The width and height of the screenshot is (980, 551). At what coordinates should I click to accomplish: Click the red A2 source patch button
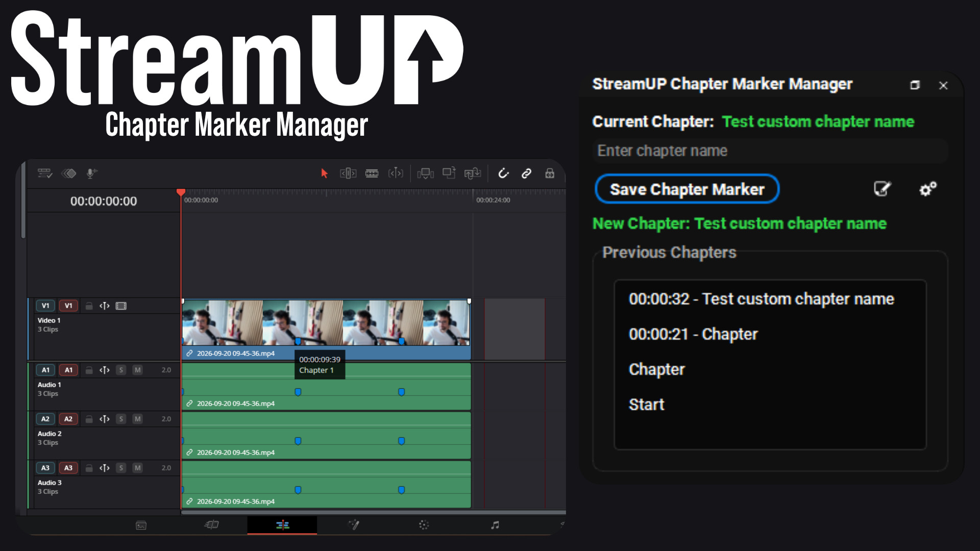[68, 419]
